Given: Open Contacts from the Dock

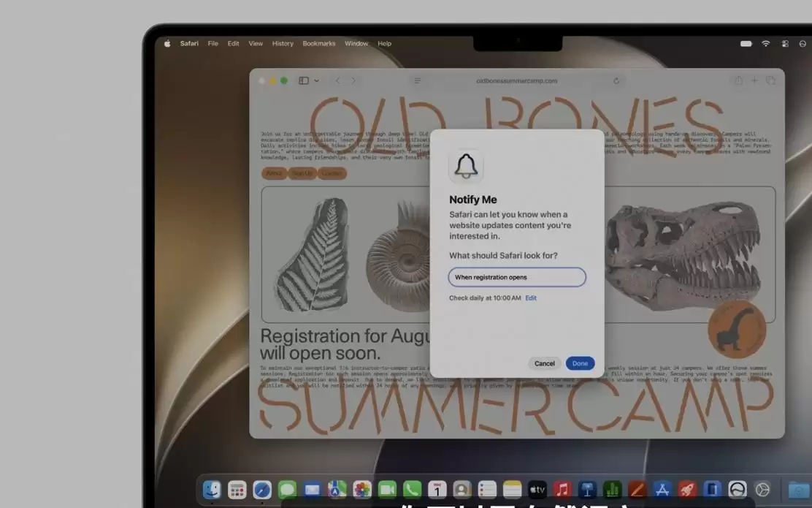Looking at the screenshot, I should pos(462,489).
